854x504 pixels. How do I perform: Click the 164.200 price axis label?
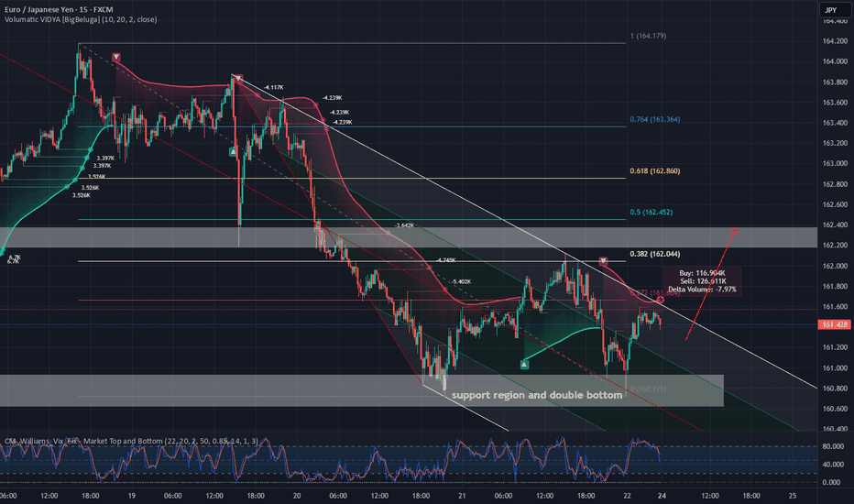[835, 41]
